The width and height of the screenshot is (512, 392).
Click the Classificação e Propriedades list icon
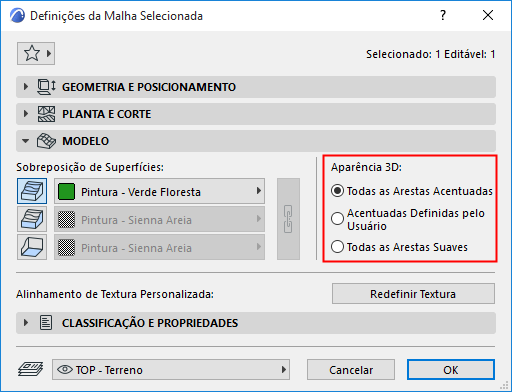tap(46, 323)
